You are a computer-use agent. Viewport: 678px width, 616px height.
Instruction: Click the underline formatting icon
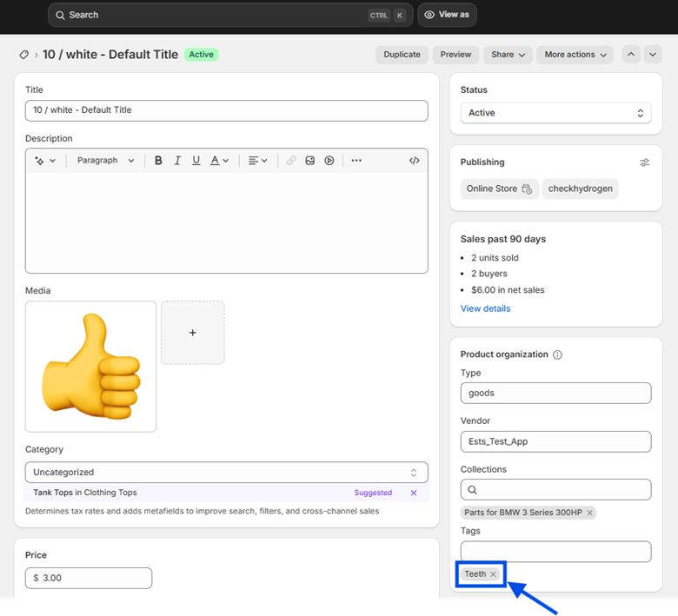pyautogui.click(x=196, y=161)
